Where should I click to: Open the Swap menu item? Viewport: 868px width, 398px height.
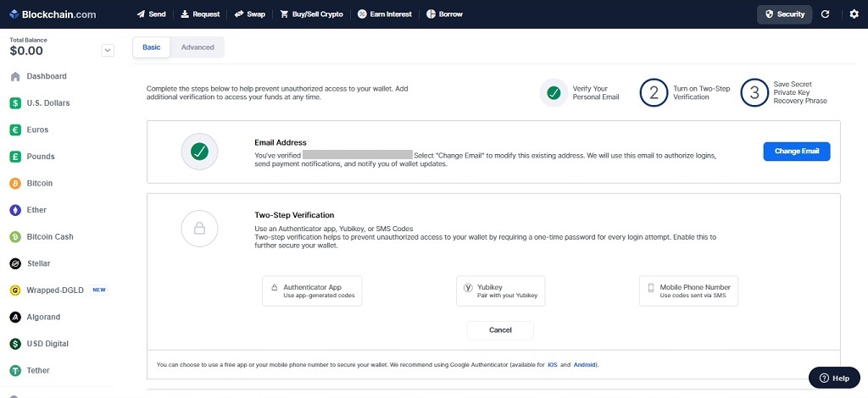tap(249, 14)
